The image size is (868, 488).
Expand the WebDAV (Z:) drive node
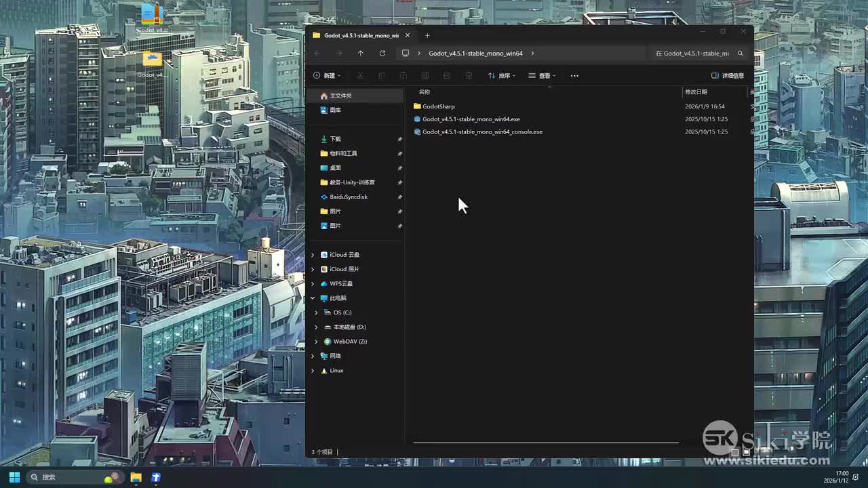[316, 342]
